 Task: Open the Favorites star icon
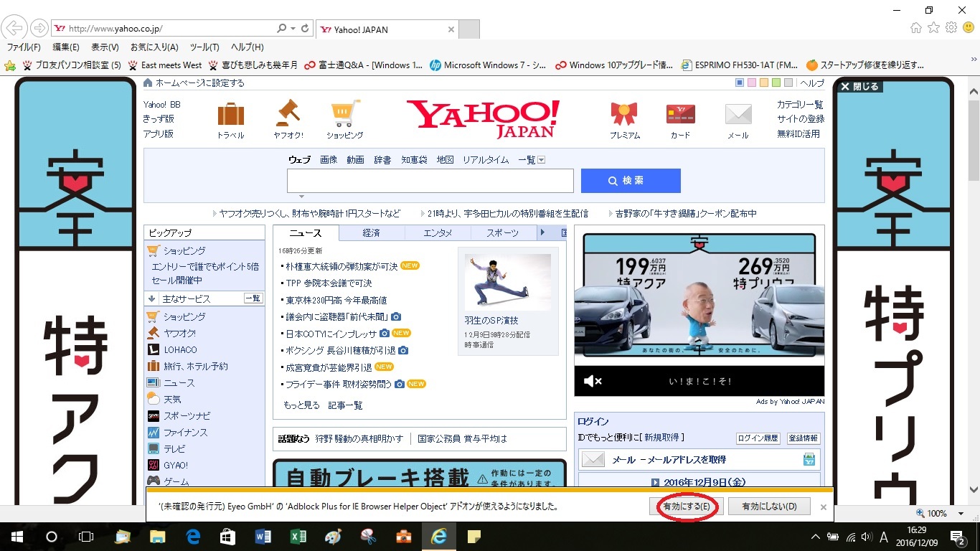[x=933, y=28]
